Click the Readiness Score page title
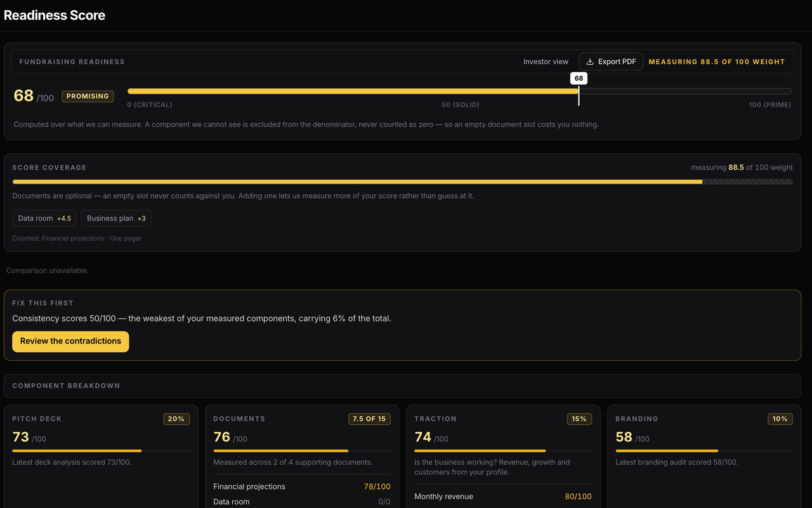The image size is (812, 508). [x=55, y=15]
